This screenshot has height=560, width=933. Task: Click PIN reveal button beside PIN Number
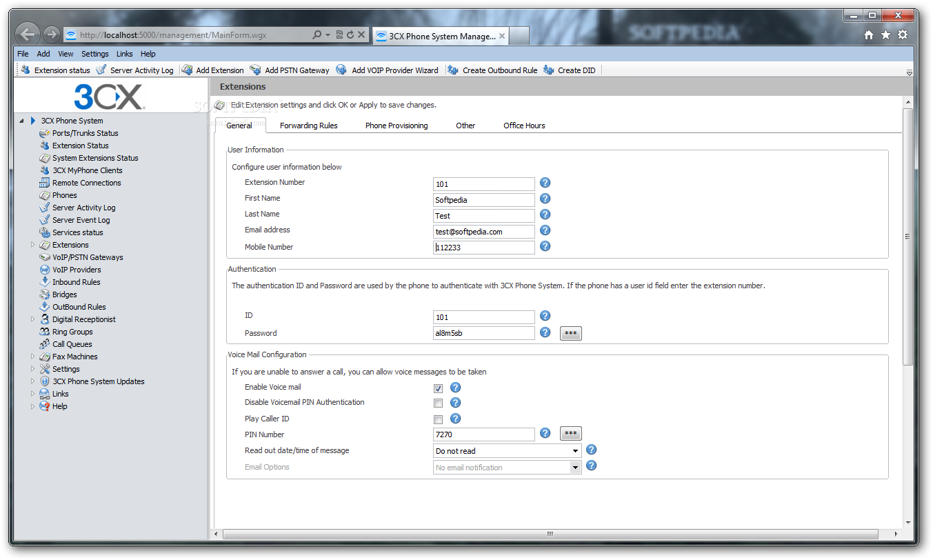570,434
